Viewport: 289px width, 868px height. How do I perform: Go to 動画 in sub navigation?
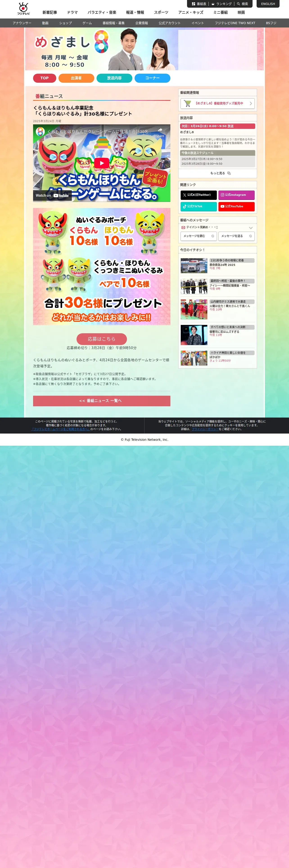[x=45, y=23]
